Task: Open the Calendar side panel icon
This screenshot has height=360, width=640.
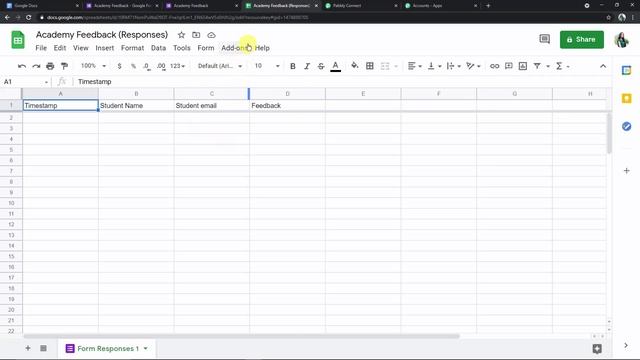Action: point(627,70)
